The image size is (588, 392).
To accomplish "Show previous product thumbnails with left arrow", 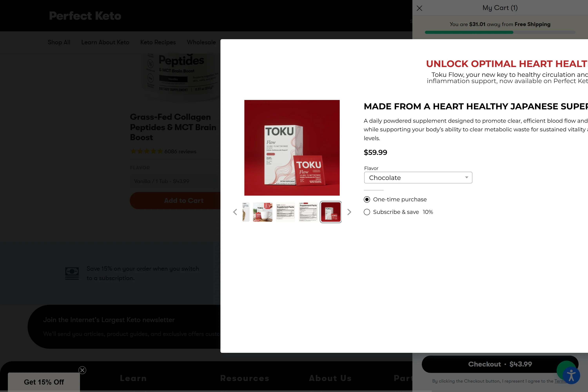I will coord(235,212).
